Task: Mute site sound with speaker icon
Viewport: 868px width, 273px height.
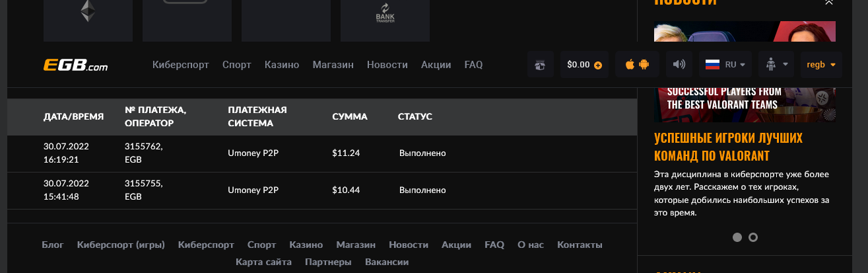Action: tap(679, 65)
